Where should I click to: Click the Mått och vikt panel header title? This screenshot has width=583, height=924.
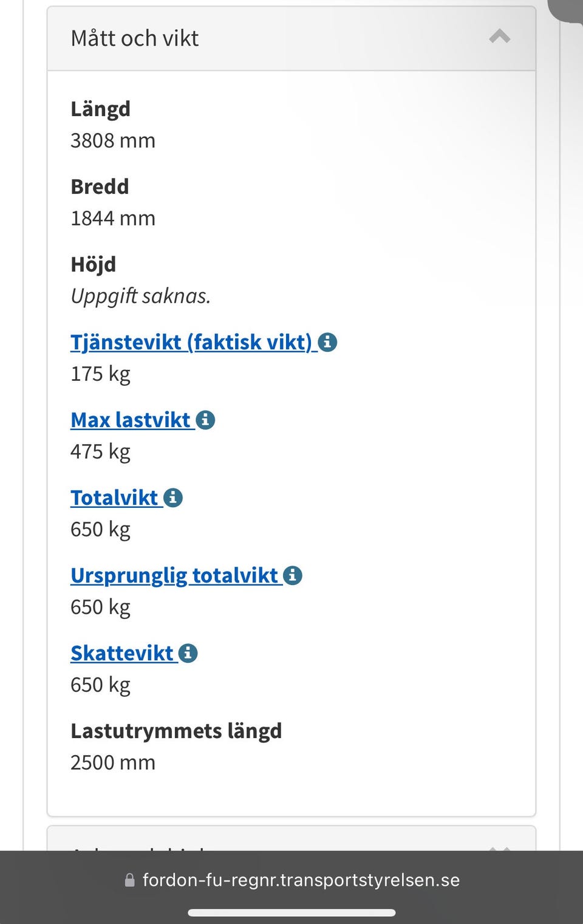(x=135, y=38)
